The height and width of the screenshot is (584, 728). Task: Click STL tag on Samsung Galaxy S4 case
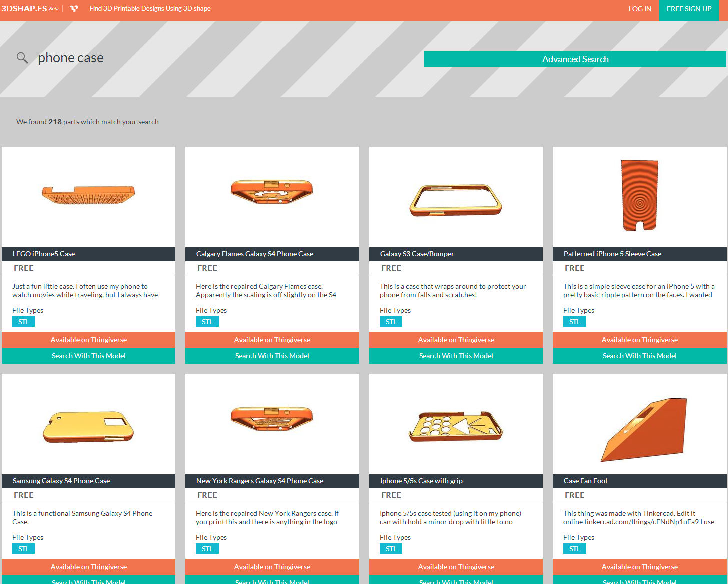pos(24,549)
